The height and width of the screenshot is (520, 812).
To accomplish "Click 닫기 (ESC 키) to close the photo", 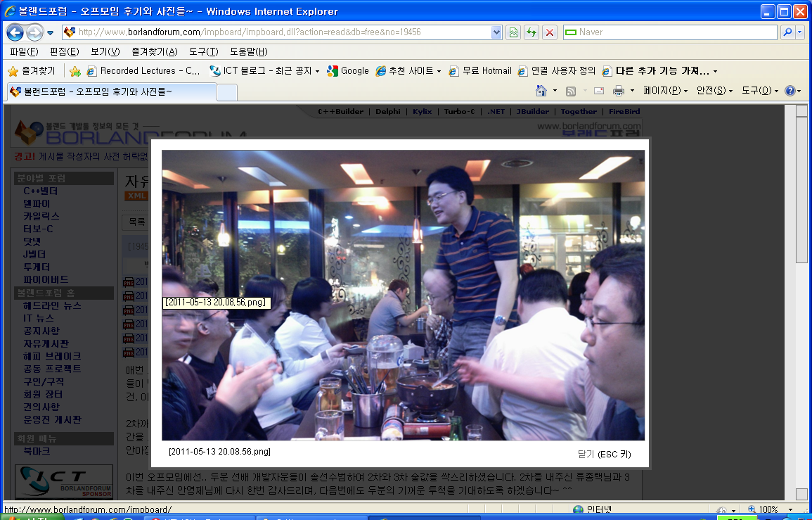I will [x=604, y=454].
